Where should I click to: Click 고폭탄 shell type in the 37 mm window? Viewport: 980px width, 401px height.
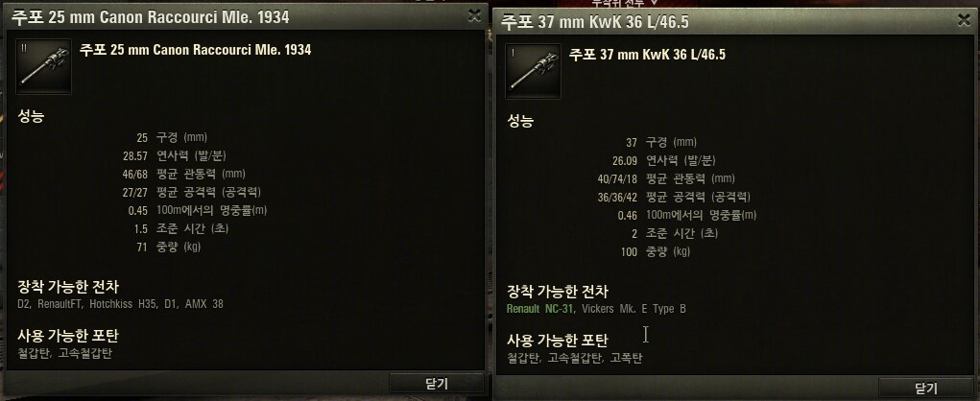[626, 358]
